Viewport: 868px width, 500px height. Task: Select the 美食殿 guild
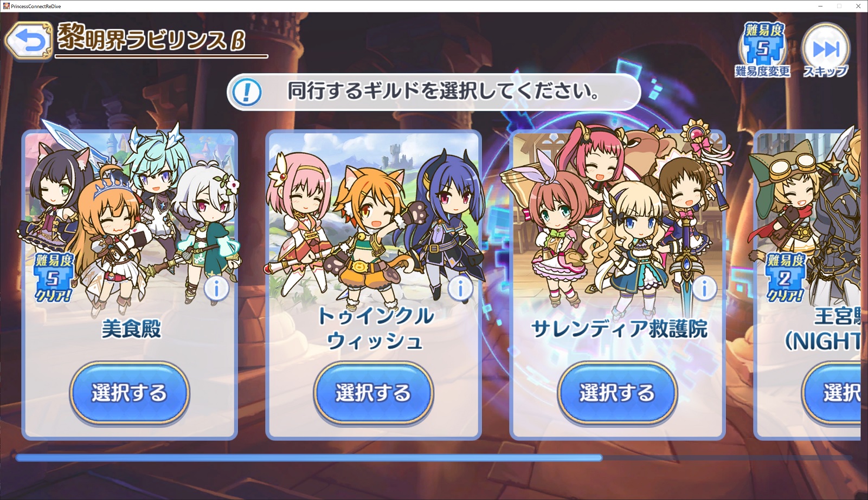pos(129,393)
